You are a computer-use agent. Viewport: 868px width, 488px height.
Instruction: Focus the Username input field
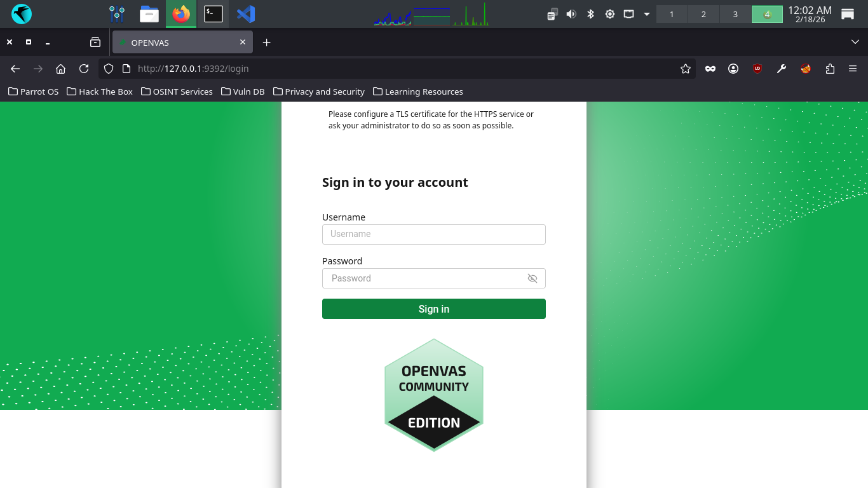[x=433, y=234]
